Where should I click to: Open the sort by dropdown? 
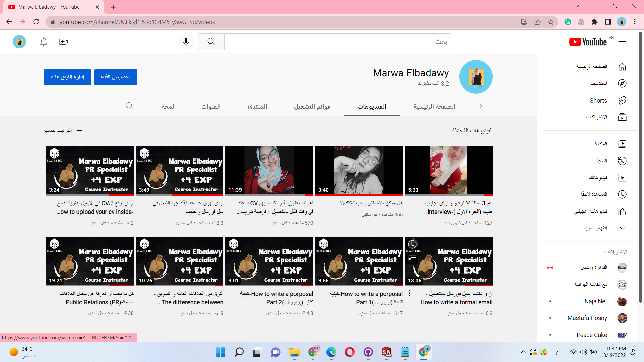64,130
